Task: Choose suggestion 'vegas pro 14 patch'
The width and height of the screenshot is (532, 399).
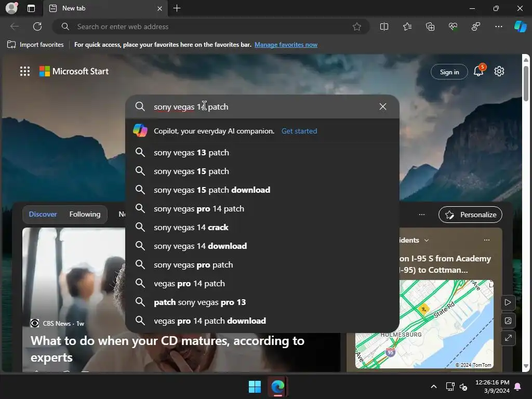Action: click(x=262, y=283)
